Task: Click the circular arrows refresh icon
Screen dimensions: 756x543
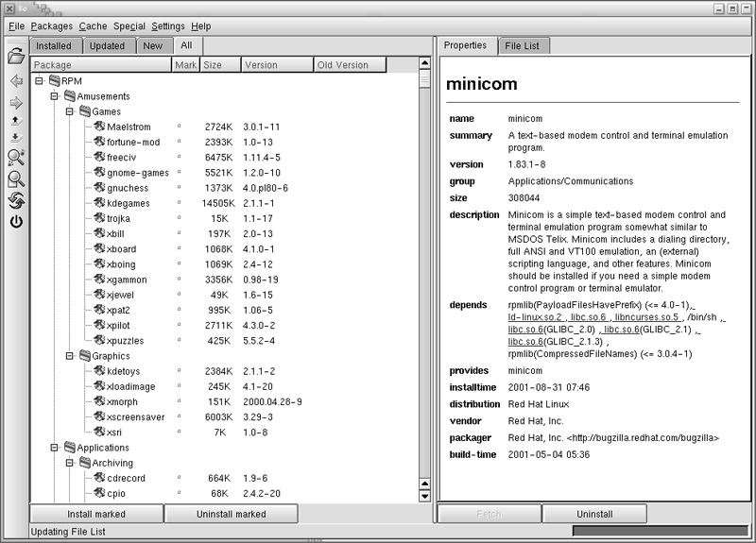Action: pos(15,200)
